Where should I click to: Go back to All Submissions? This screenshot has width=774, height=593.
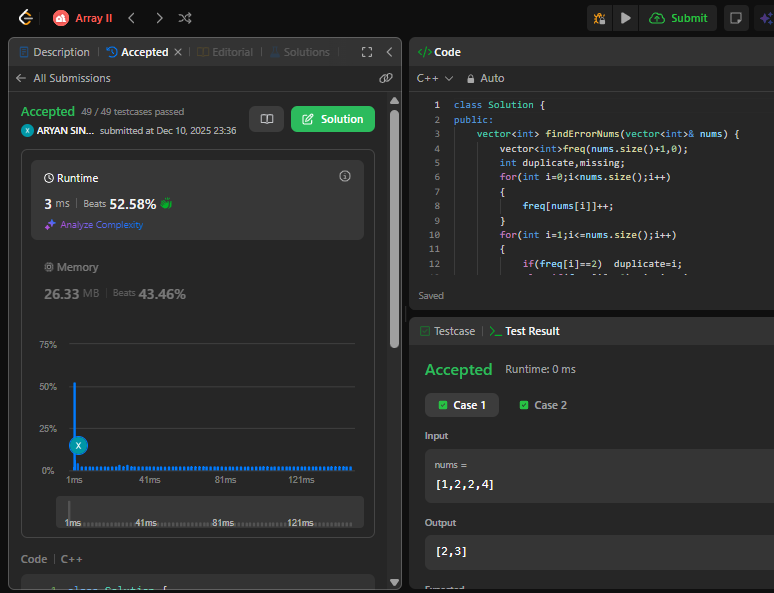(63, 78)
